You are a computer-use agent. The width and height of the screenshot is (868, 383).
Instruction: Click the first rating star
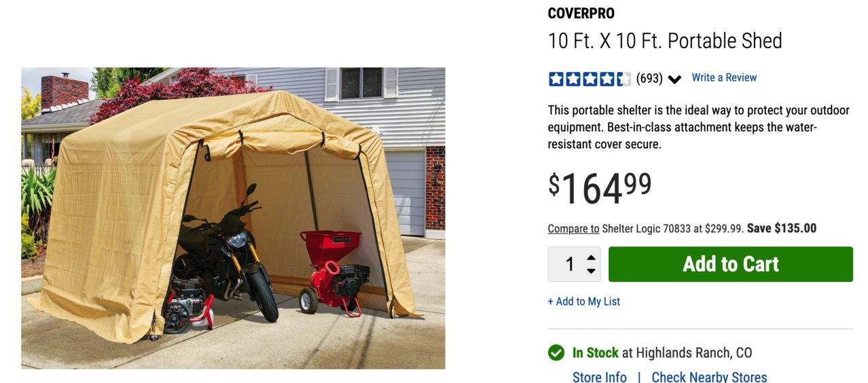tap(556, 79)
